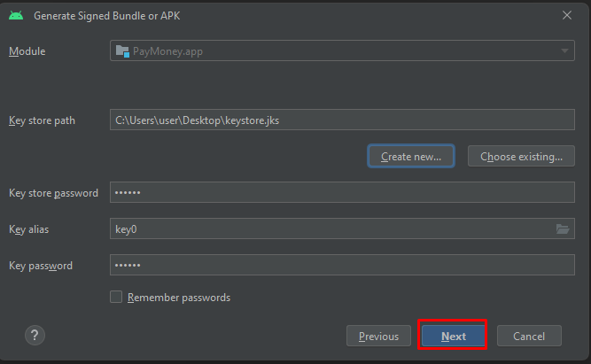Focus the Key store path field
591x364 pixels.
click(x=342, y=120)
